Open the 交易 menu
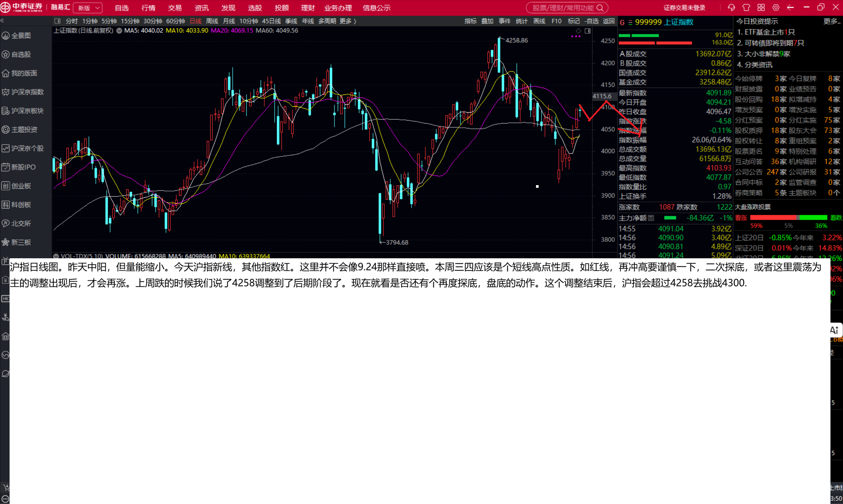843x504 pixels. 175,8
